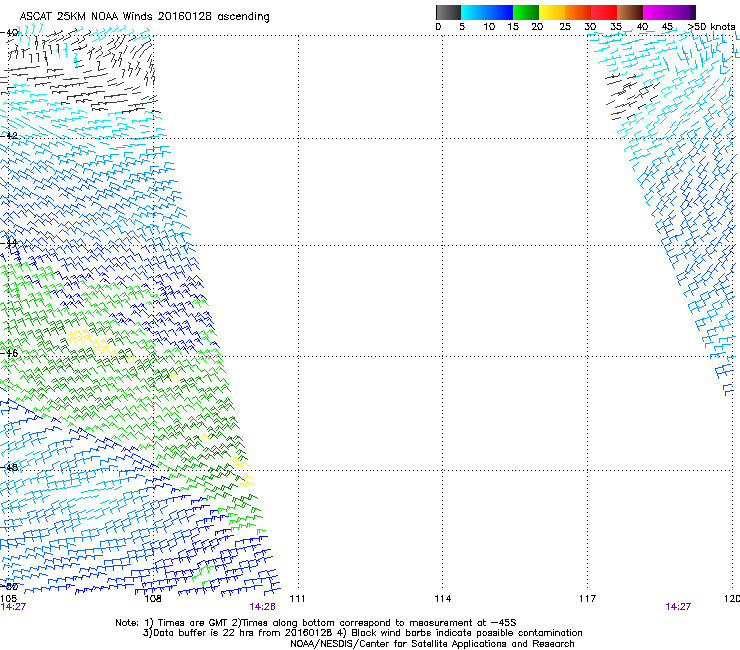Click the magenta 40–45 knots color bar segment
Viewport: 740px width, 650px height.
point(656,12)
